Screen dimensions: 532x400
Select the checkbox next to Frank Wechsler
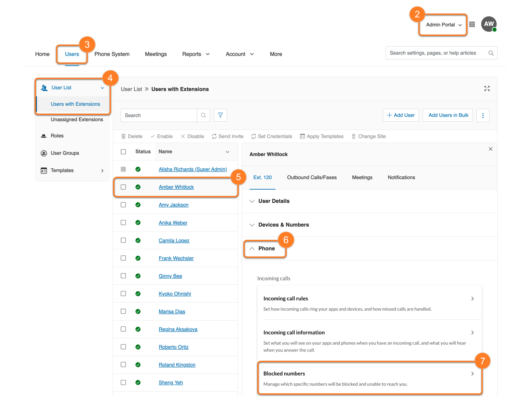(x=123, y=258)
